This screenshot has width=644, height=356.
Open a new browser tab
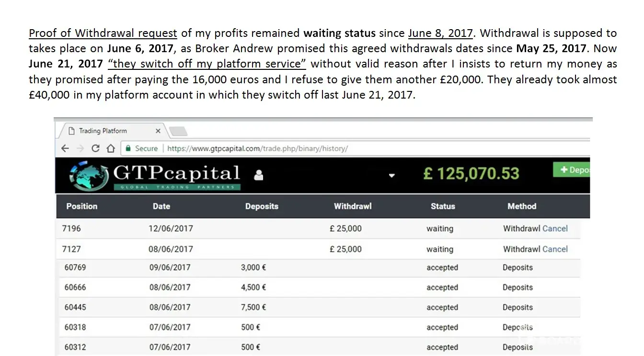tap(178, 131)
